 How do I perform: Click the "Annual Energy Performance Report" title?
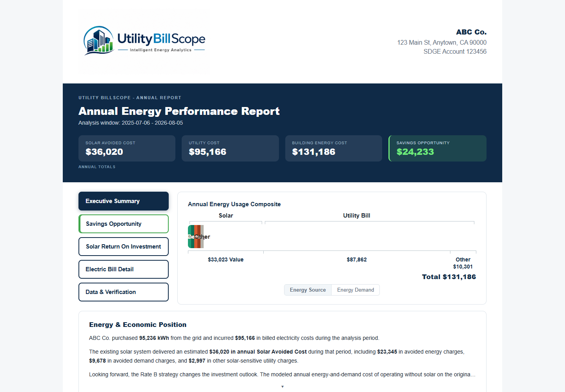[x=179, y=111]
